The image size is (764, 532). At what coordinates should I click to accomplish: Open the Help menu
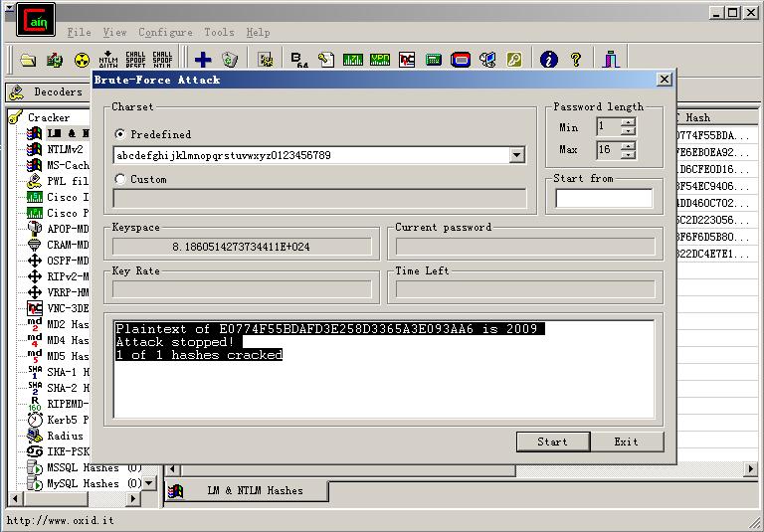point(258,32)
